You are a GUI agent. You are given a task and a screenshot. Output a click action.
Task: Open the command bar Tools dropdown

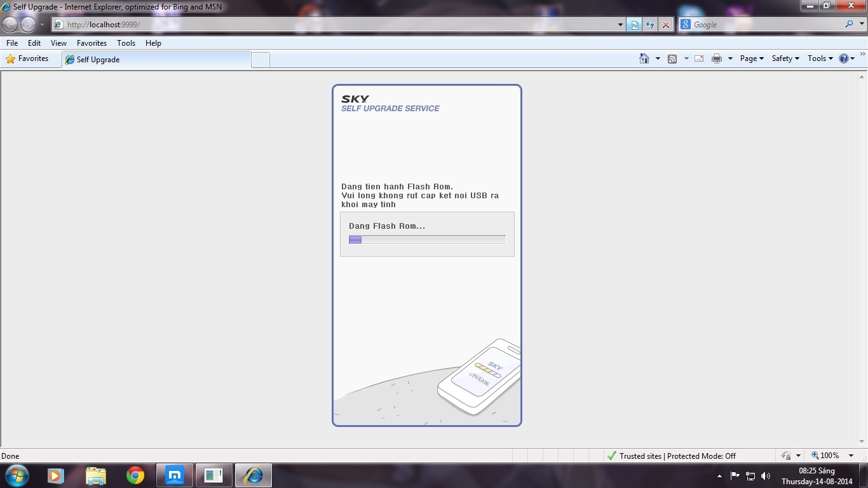(820, 58)
